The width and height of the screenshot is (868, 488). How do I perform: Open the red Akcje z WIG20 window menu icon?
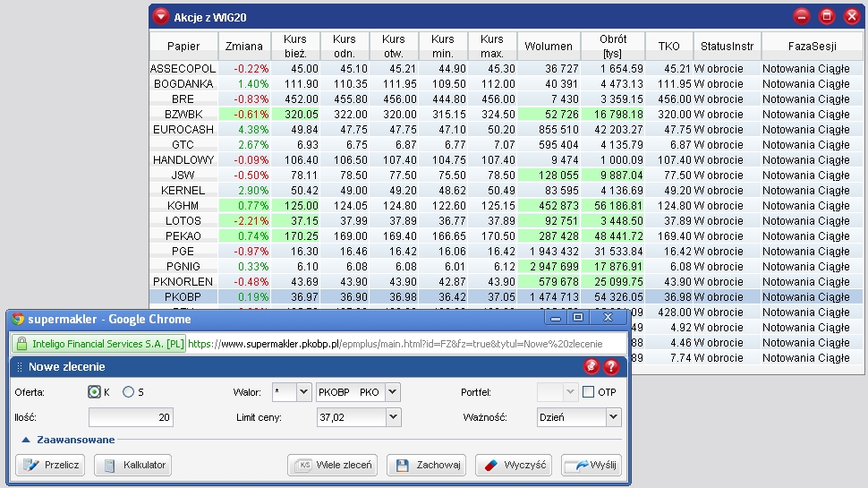pos(160,16)
